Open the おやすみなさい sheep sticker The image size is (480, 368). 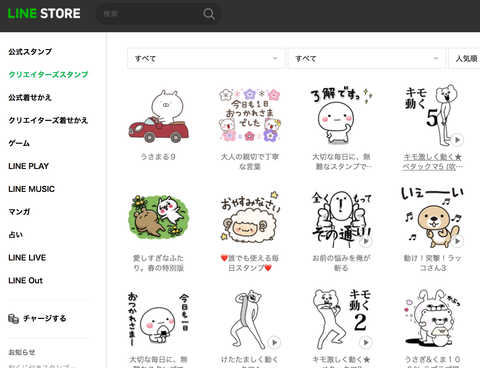[x=250, y=217]
